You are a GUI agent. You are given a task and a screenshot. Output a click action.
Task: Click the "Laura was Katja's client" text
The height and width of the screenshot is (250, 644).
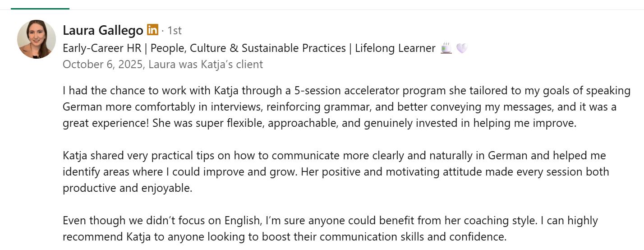point(205,64)
